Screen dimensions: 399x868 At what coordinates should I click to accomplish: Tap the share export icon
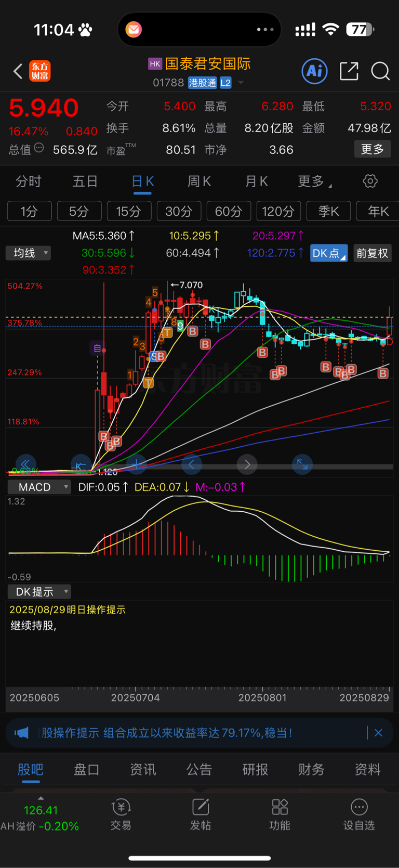click(349, 71)
